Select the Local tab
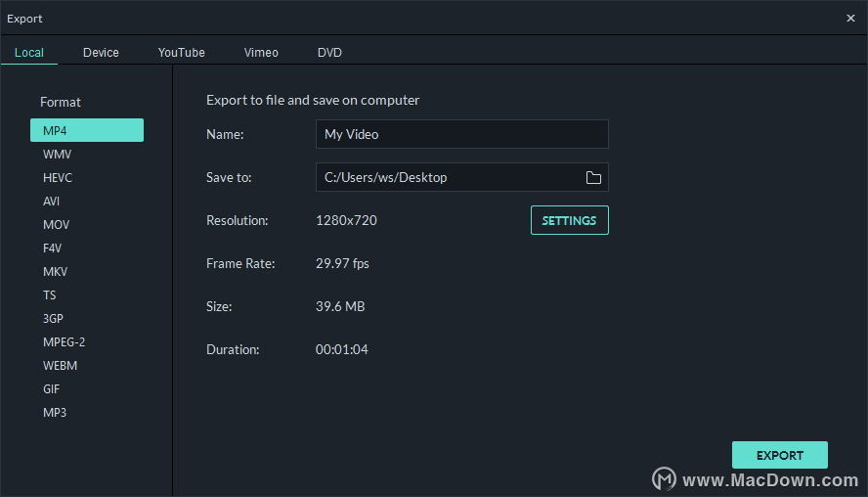 28,53
